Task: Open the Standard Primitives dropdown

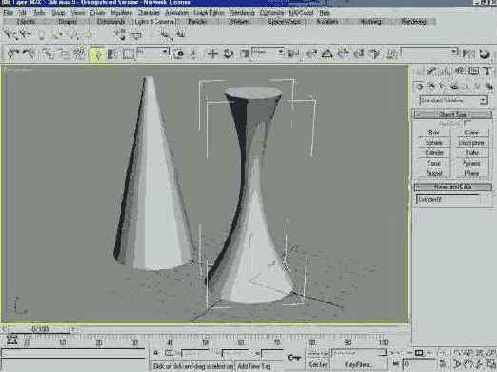Action: [x=453, y=100]
